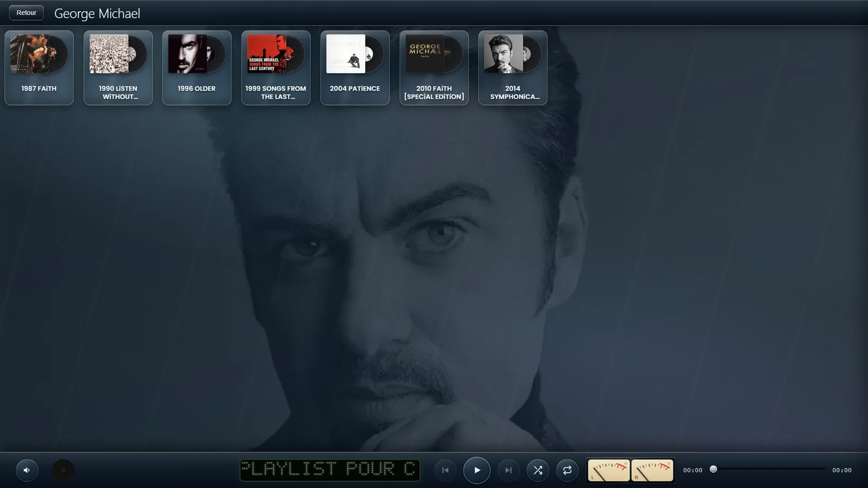Click the black vinyl disc icon
The image size is (868, 488).
pyautogui.click(x=63, y=470)
